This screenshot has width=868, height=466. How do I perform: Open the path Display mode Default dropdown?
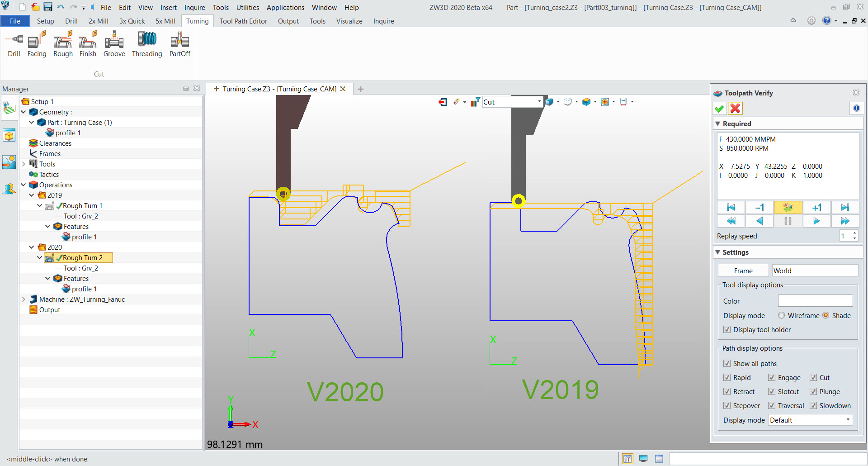[x=810, y=420]
